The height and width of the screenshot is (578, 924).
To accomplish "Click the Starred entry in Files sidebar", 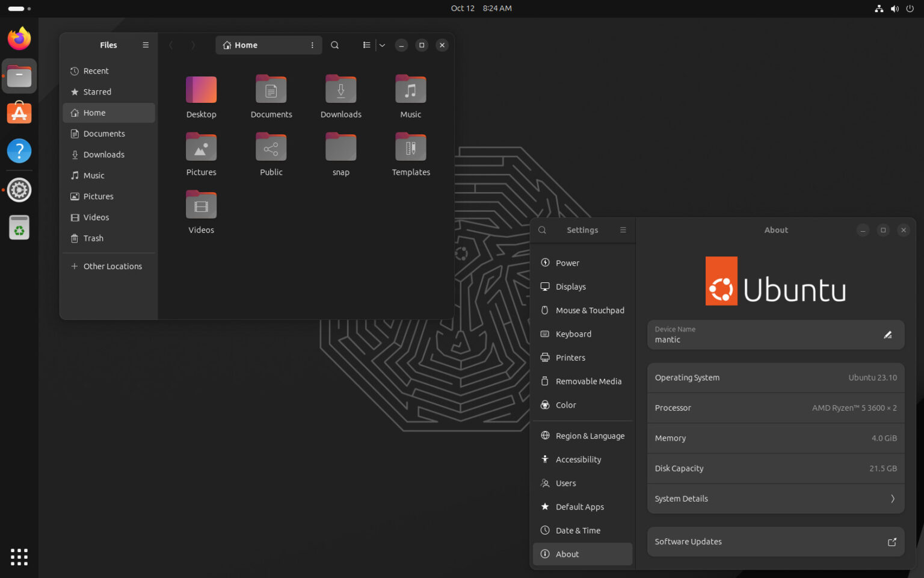I will [97, 92].
